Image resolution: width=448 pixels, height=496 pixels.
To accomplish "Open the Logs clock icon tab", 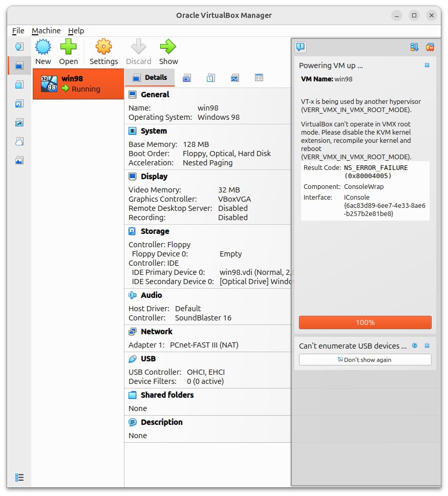I will 211,78.
